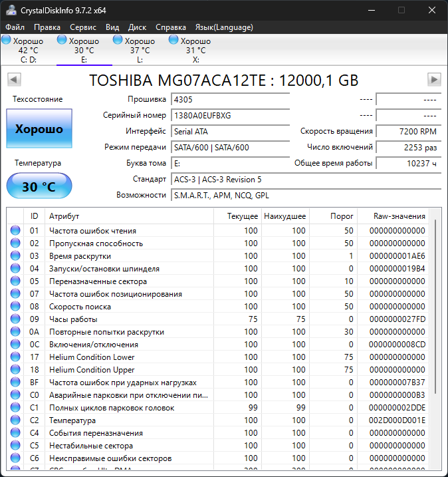The width and height of the screenshot is (448, 477).
Task: Click the Интерфейс field Serial ATA
Action: tap(231, 132)
